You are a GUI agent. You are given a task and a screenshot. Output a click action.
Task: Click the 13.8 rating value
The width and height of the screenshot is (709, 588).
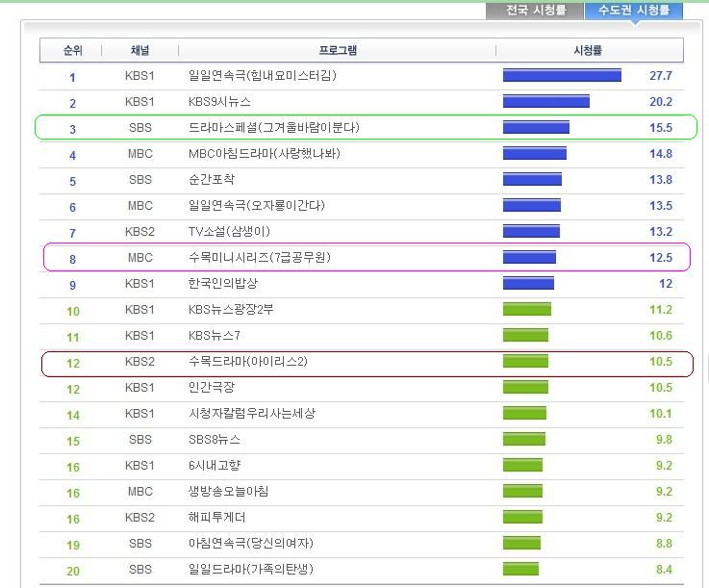click(x=661, y=180)
